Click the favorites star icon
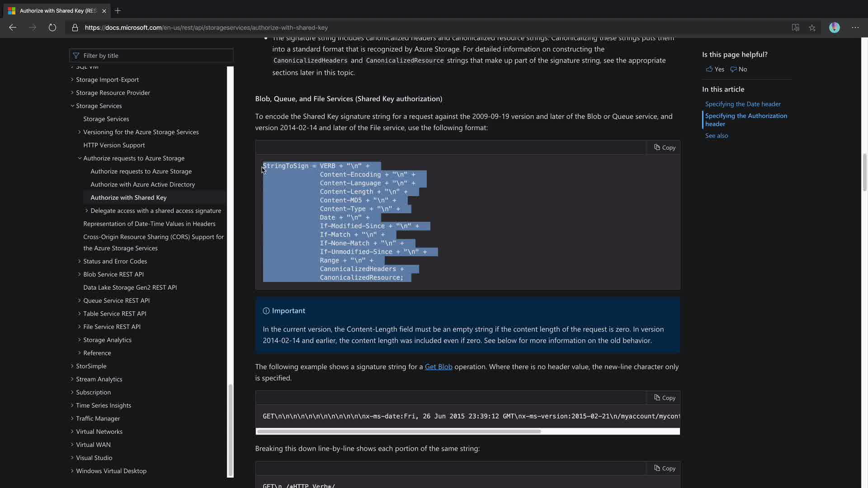The width and height of the screenshot is (868, 488). [x=812, y=28]
